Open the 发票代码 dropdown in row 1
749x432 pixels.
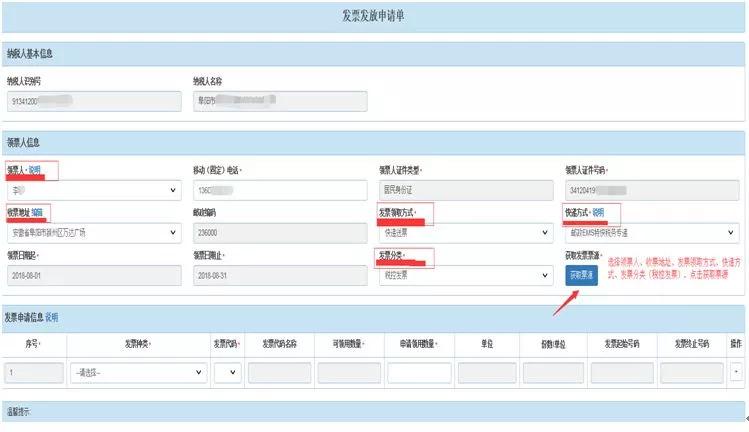click(x=227, y=373)
